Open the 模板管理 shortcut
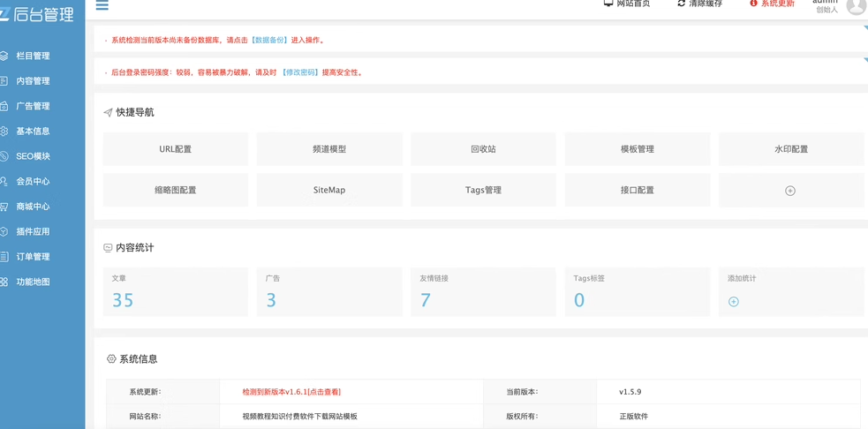 pos(638,149)
